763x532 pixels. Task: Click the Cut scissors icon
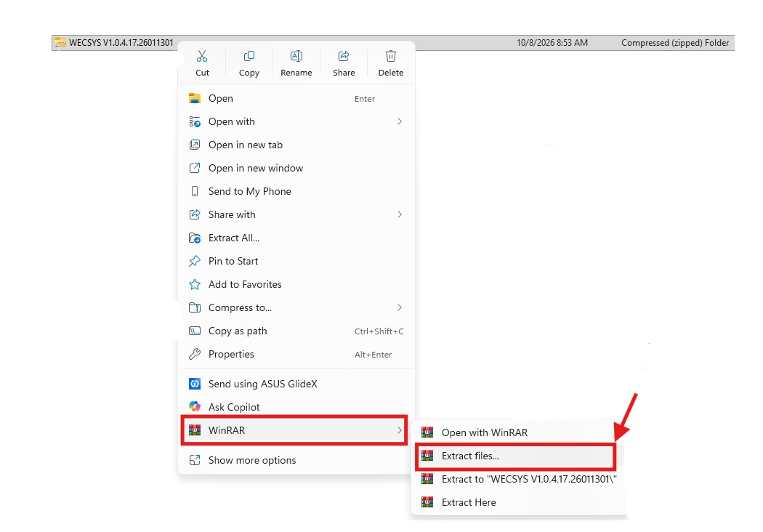click(202, 57)
